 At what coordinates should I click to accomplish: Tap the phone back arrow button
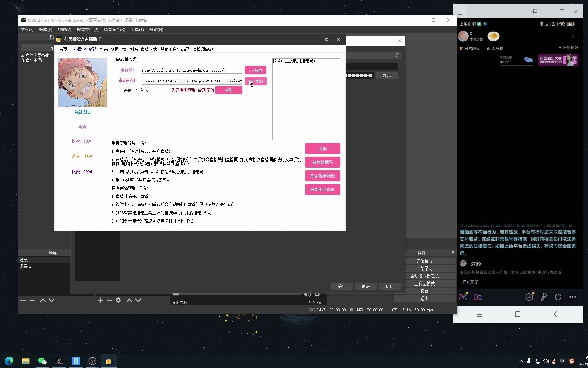556,314
